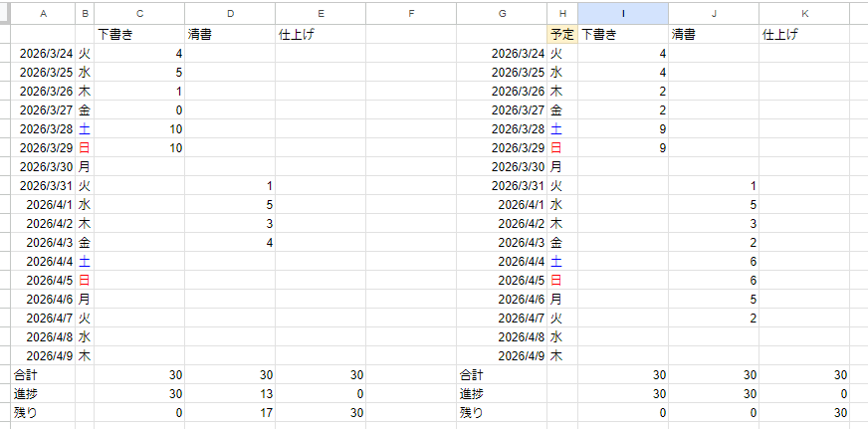868x429 pixels.
Task: Click the empty column F header
Action: pos(410,13)
